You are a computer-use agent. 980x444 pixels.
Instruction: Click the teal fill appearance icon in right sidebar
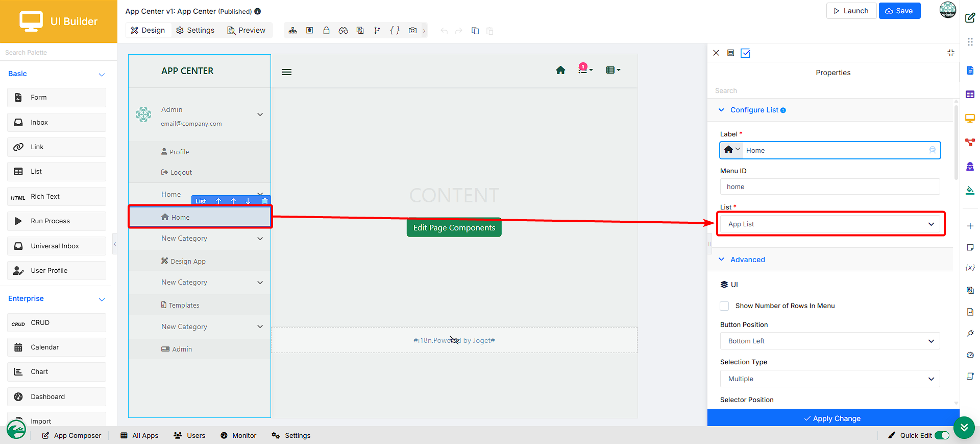[970, 191]
